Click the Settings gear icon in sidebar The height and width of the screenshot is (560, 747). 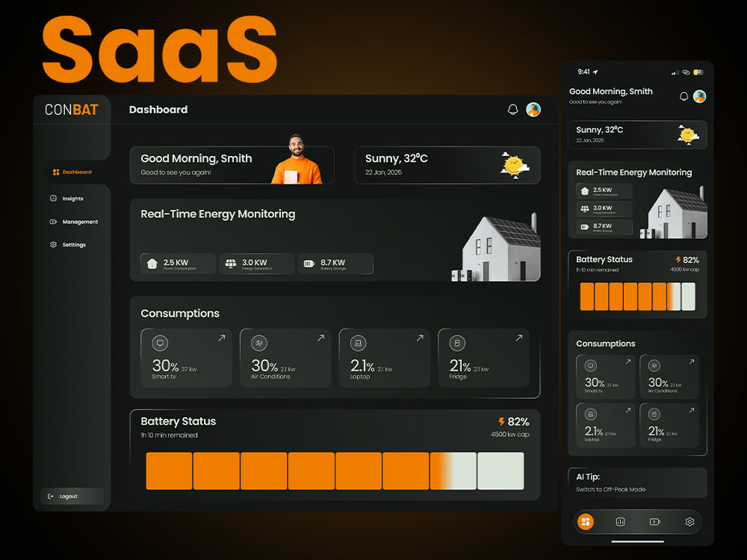click(53, 245)
